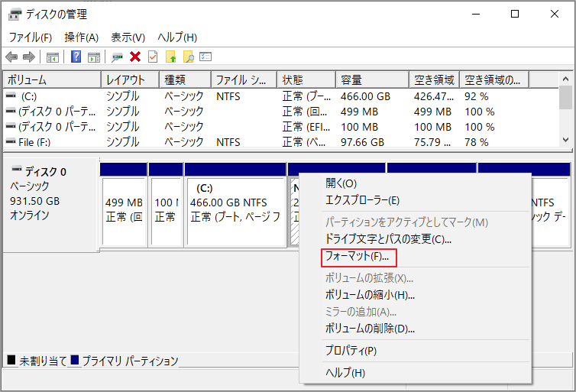
Task: Sort by 空き領域の... percentage column header
Action: [x=494, y=79]
